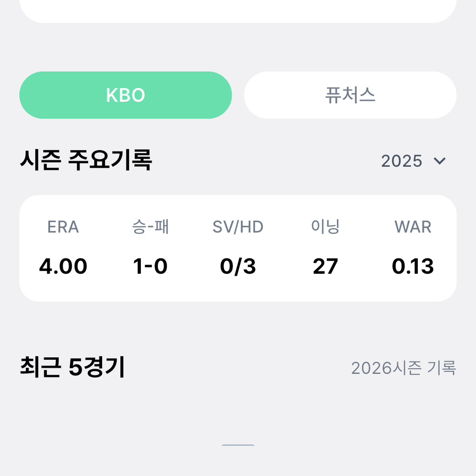Tap the 최근 5경기 section heading
Viewport: 476px width, 476px height.
[72, 367]
